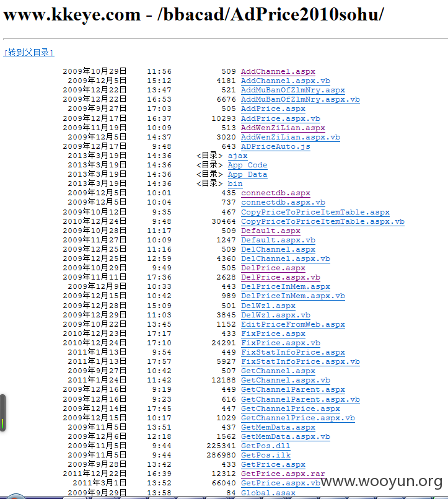
Task: Open GetChannel.aspx link
Action: pyautogui.click(x=278, y=371)
